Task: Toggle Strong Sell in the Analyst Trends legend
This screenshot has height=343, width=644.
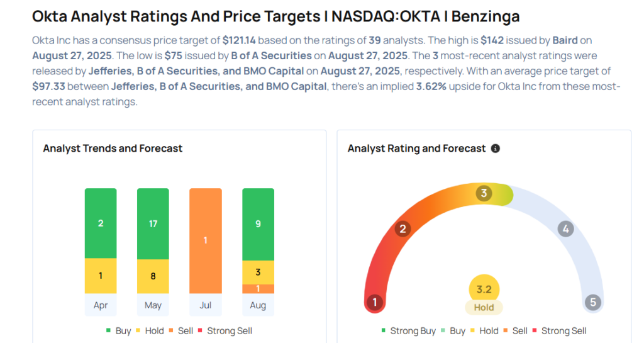Action: click(x=225, y=330)
